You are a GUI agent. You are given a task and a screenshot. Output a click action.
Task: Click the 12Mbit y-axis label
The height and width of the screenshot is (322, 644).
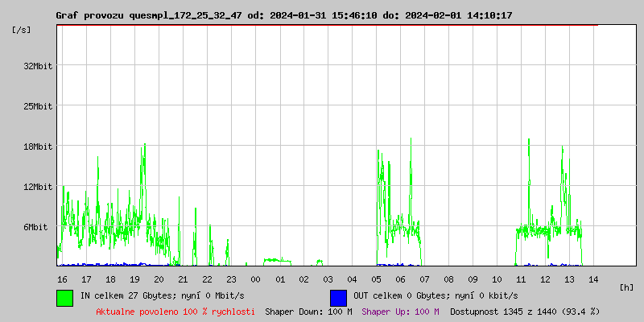[x=38, y=187]
